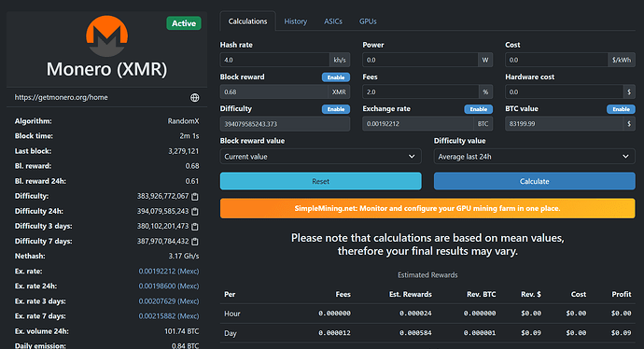Open the SimpleMining.net orange banner link
644x349 pixels.
427,208
